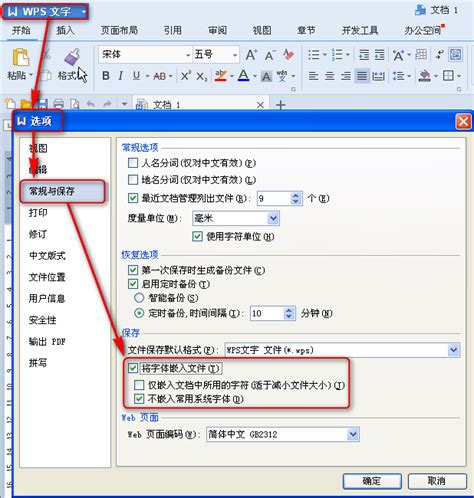Switch to 插入 ribbon tab
This screenshot has height=498, width=474.
[65, 31]
